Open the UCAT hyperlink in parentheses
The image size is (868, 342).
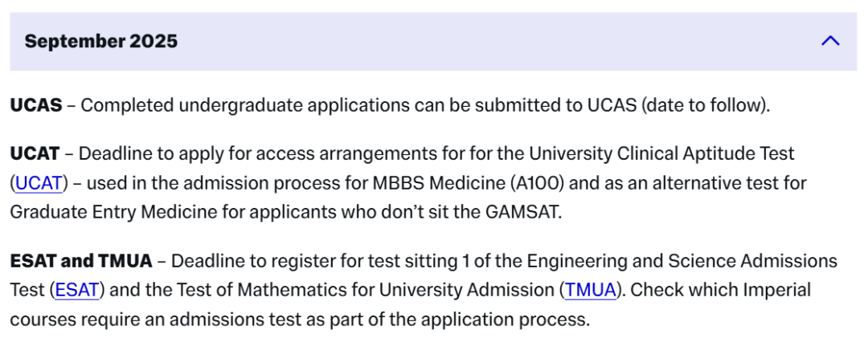click(x=39, y=183)
